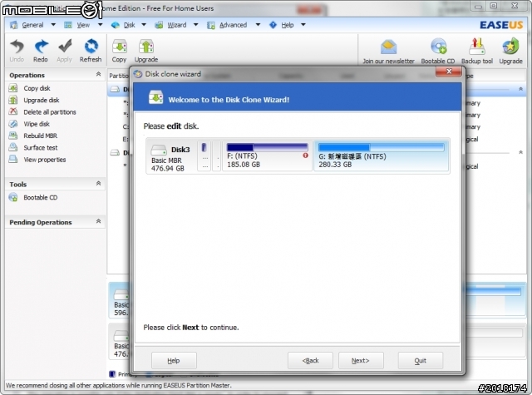Click the Disk3 drive icon in wizard
Image resolution: width=532 pixels, height=395 pixels.
(159, 150)
